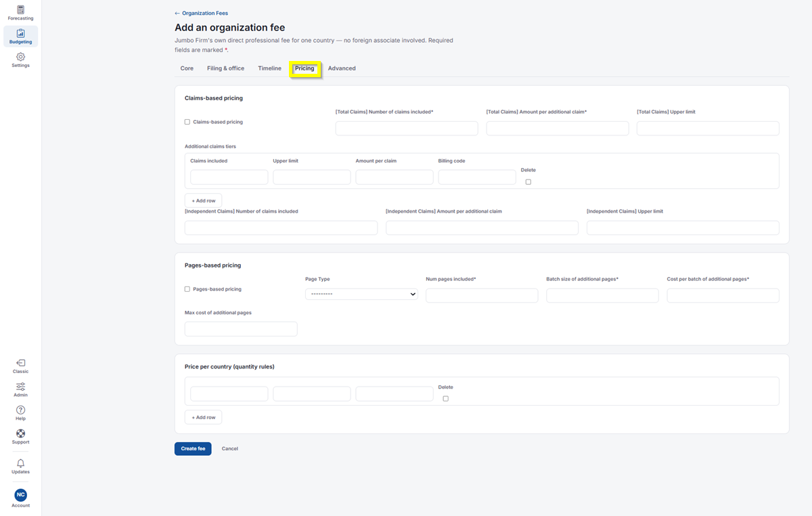Switch to the Filing & office tab
The height and width of the screenshot is (516, 812).
click(x=225, y=68)
